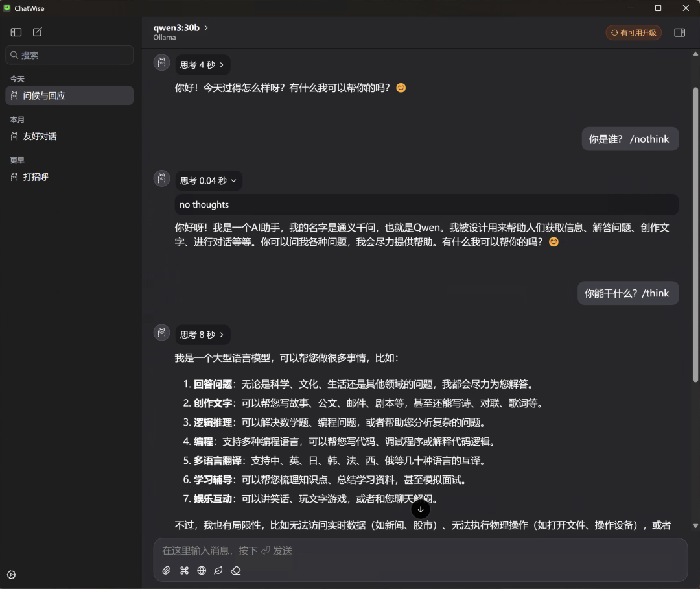Clear context with the eraser icon
The width and height of the screenshot is (700, 589).
[x=236, y=570]
